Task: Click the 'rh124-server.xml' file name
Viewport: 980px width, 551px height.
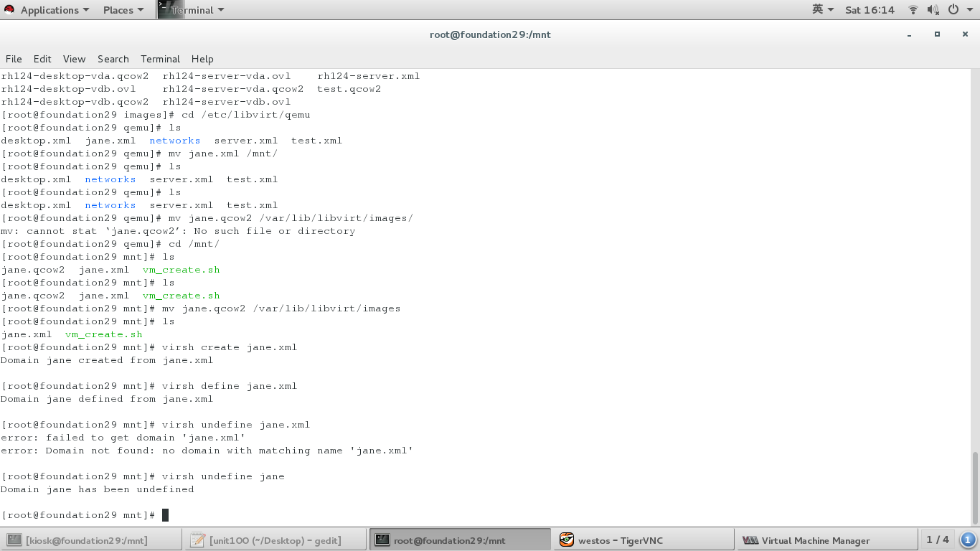Action: pyautogui.click(x=369, y=76)
